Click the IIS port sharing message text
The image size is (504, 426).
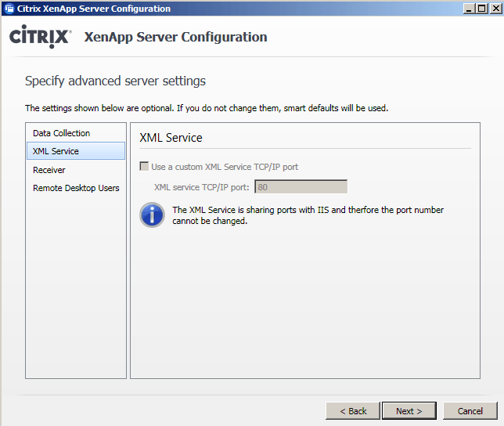[308, 215]
